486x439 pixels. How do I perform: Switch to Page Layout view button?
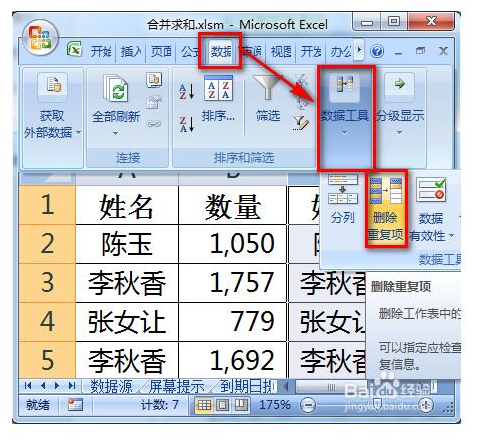click(x=223, y=405)
